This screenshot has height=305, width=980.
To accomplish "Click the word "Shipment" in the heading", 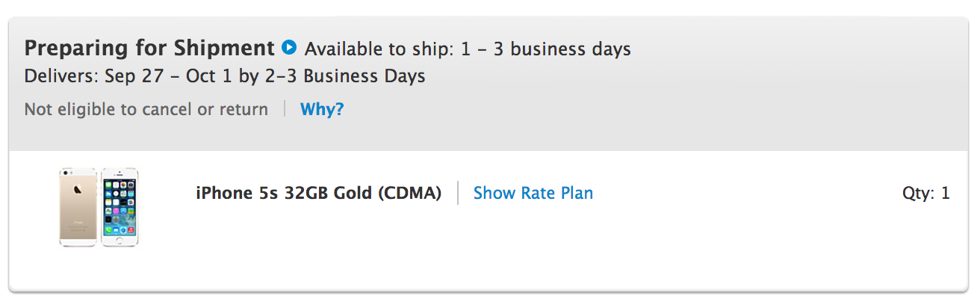I will click(x=227, y=49).
